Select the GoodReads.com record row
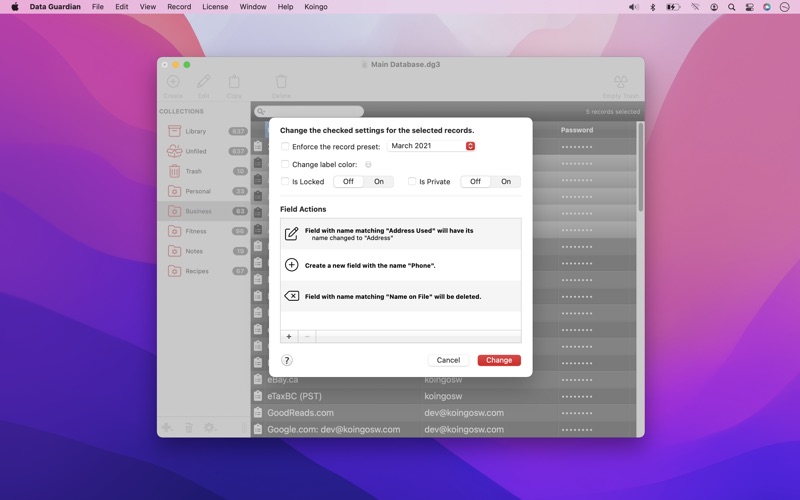The image size is (800, 500). pyautogui.click(x=444, y=413)
